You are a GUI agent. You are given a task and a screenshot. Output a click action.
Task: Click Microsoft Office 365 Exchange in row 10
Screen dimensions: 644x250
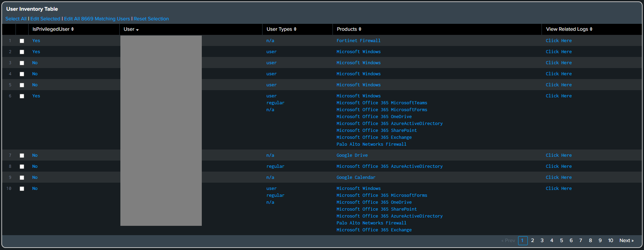(374, 230)
